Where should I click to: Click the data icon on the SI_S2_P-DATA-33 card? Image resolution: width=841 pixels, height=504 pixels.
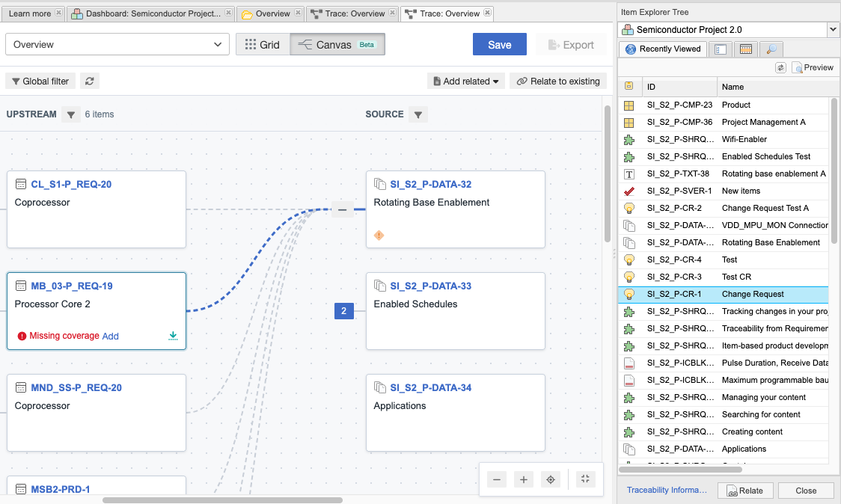[x=380, y=286]
